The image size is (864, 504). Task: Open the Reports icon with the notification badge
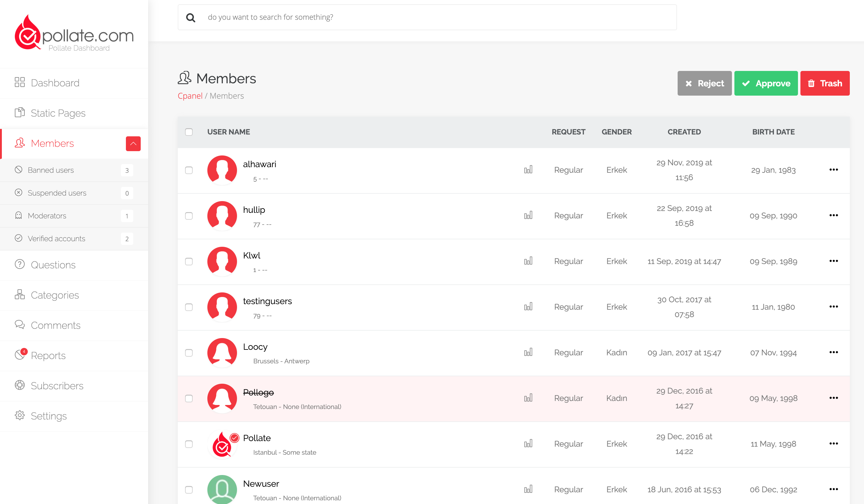pos(20,355)
